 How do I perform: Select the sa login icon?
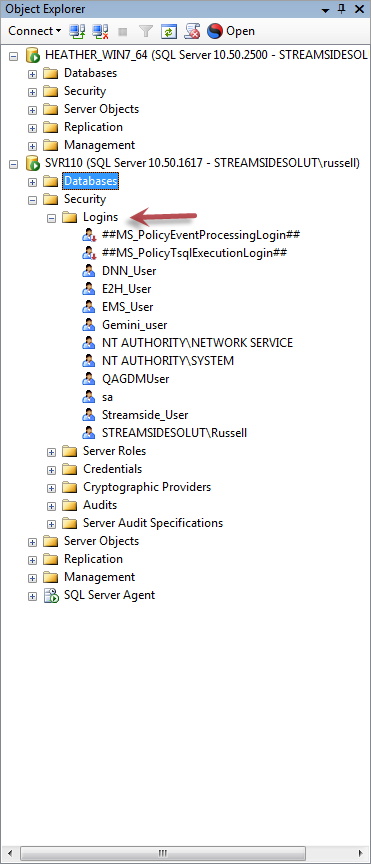coord(89,397)
